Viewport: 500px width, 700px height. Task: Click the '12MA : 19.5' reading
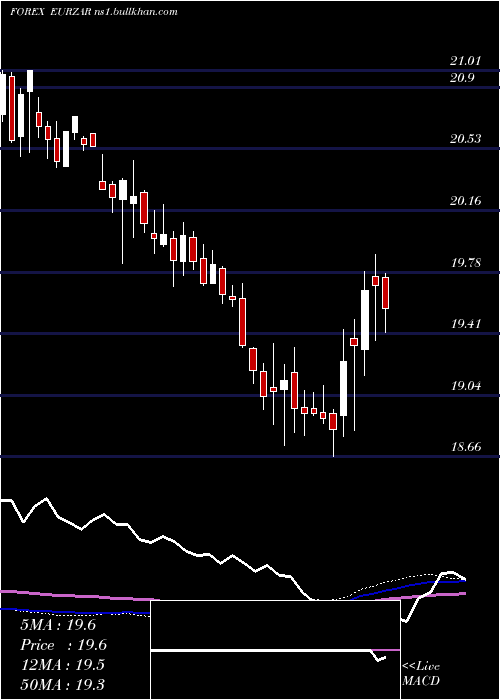63,665
